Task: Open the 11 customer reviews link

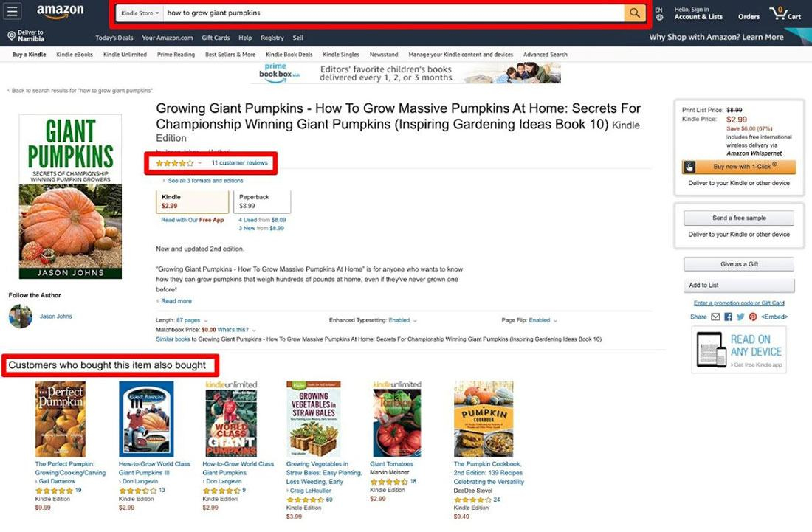Action: click(239, 163)
